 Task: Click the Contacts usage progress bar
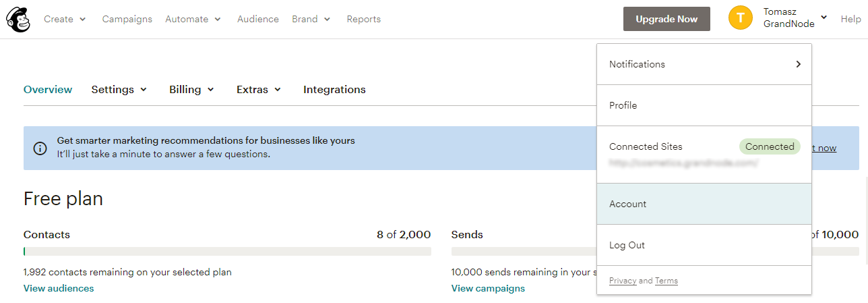(227, 251)
